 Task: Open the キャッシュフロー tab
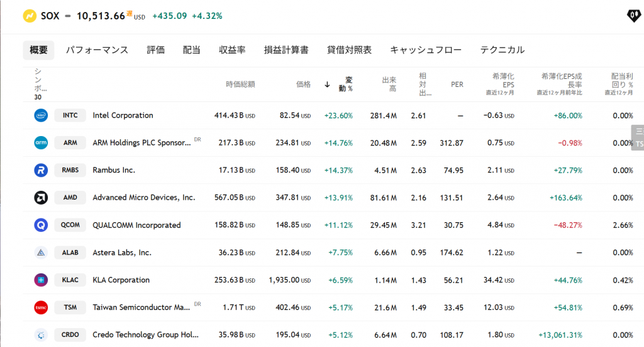(x=426, y=50)
